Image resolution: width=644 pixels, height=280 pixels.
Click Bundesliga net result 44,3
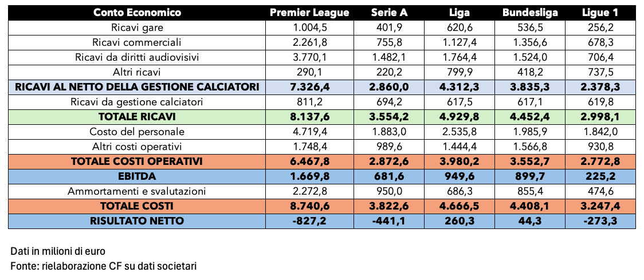point(530,221)
